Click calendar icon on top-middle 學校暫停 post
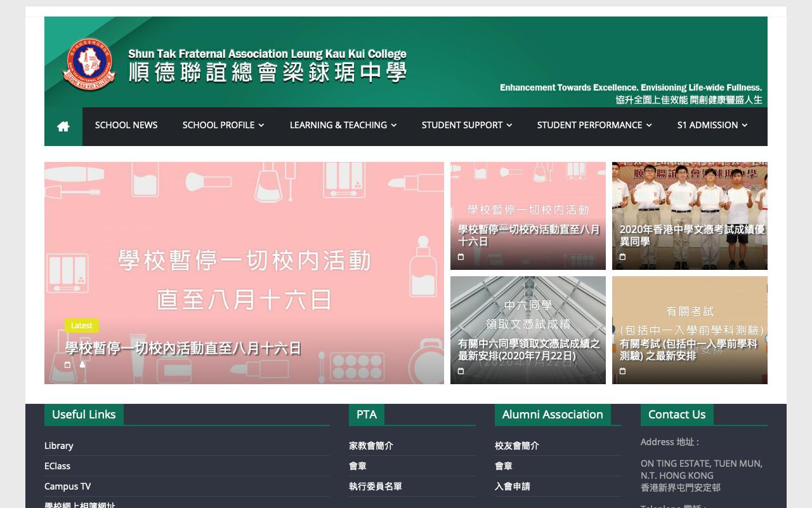 (461, 257)
